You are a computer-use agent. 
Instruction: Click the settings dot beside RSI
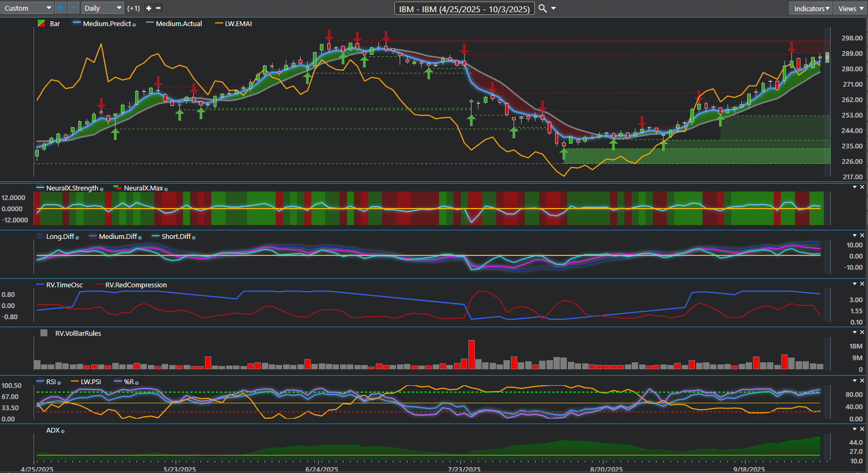point(59,383)
